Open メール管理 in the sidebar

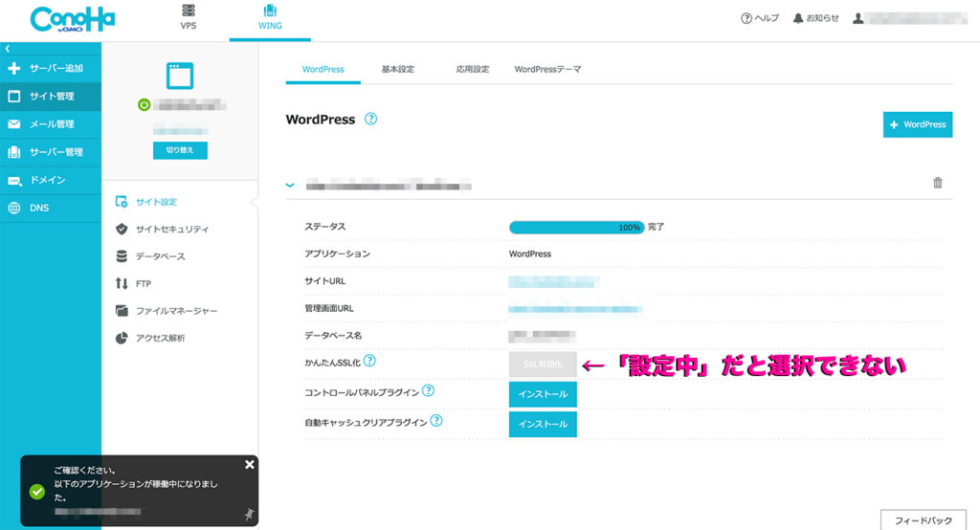[x=51, y=124]
